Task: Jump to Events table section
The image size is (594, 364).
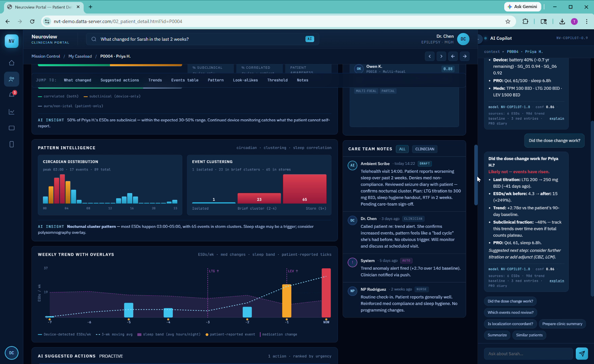Action: pos(185,80)
